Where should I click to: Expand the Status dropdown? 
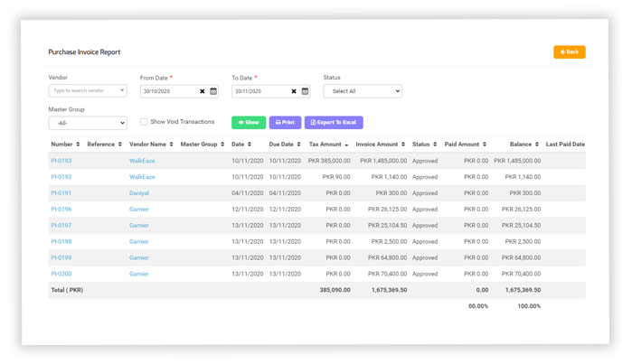coord(362,91)
